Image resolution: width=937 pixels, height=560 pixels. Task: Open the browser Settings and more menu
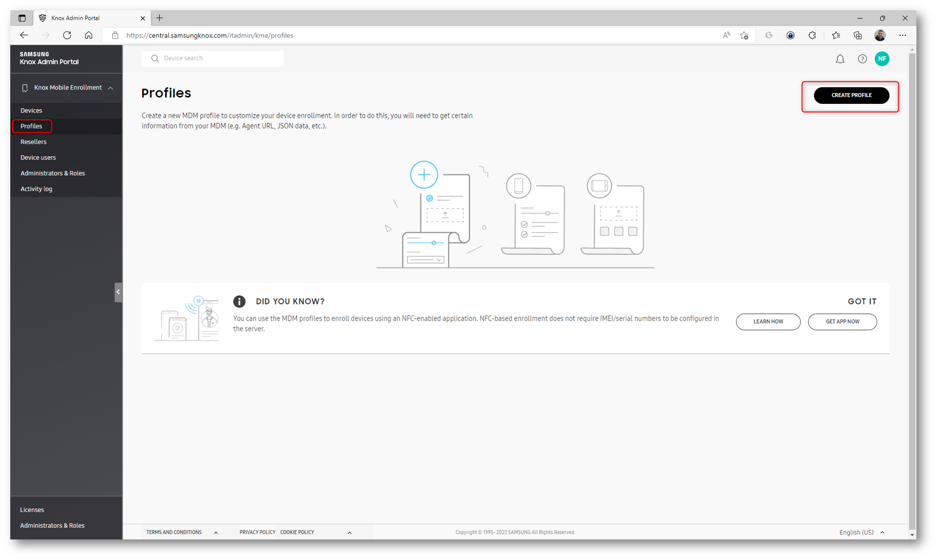902,35
